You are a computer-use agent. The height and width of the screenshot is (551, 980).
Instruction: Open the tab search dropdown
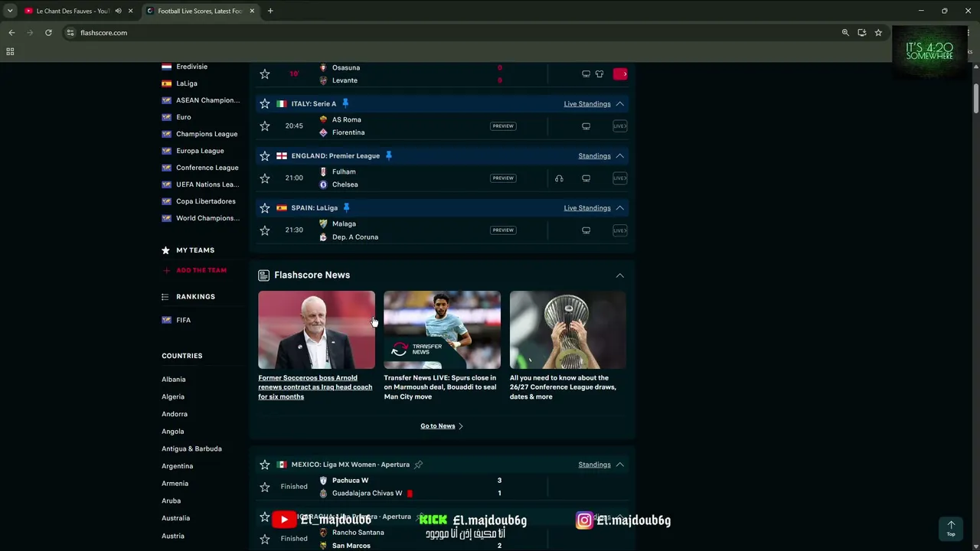[x=10, y=11]
